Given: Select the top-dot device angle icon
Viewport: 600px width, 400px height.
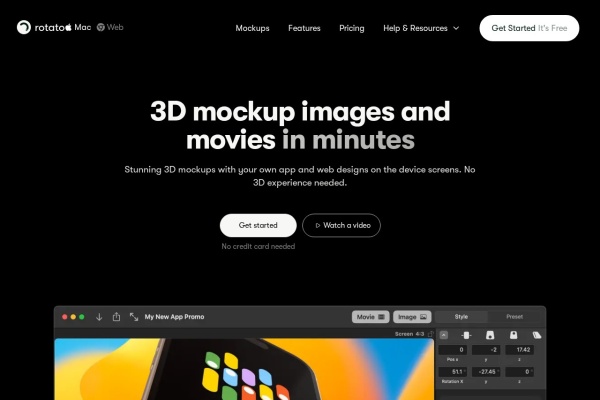Looking at the screenshot, I should pos(514,335).
